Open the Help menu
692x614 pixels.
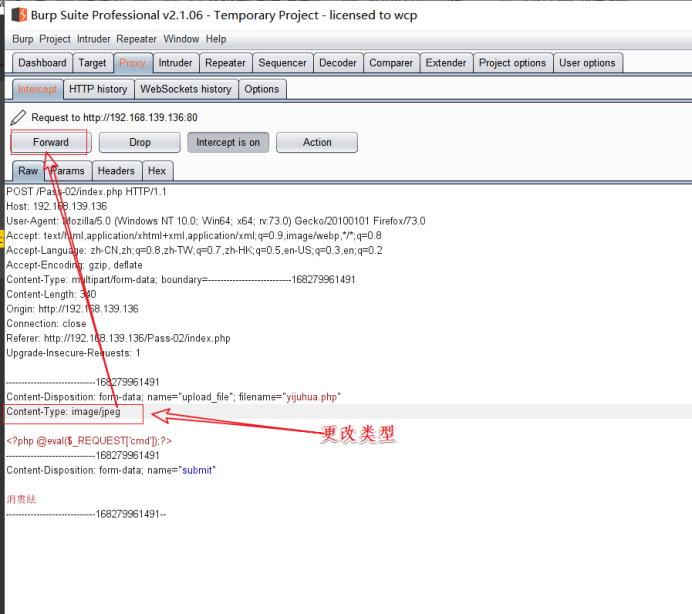pyautogui.click(x=216, y=39)
